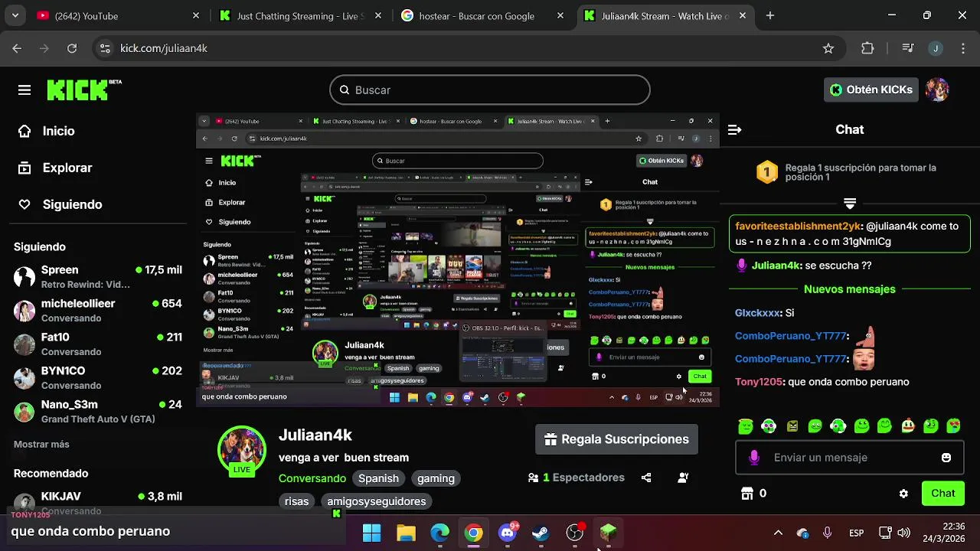The width and height of the screenshot is (980, 551).
Task: Open OBS Studio from taskbar
Action: click(574, 533)
